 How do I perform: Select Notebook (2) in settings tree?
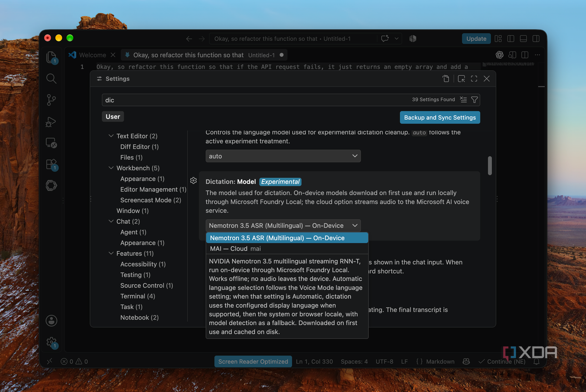(x=139, y=318)
